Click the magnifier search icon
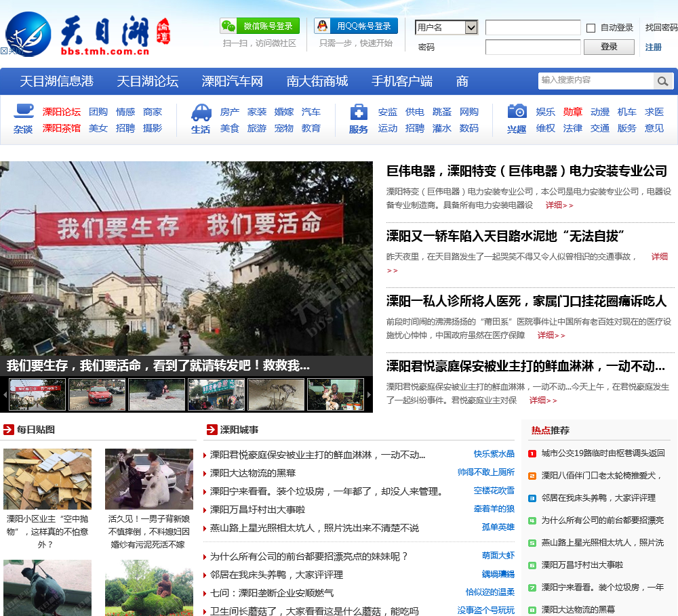The height and width of the screenshot is (616, 678). [x=663, y=81]
